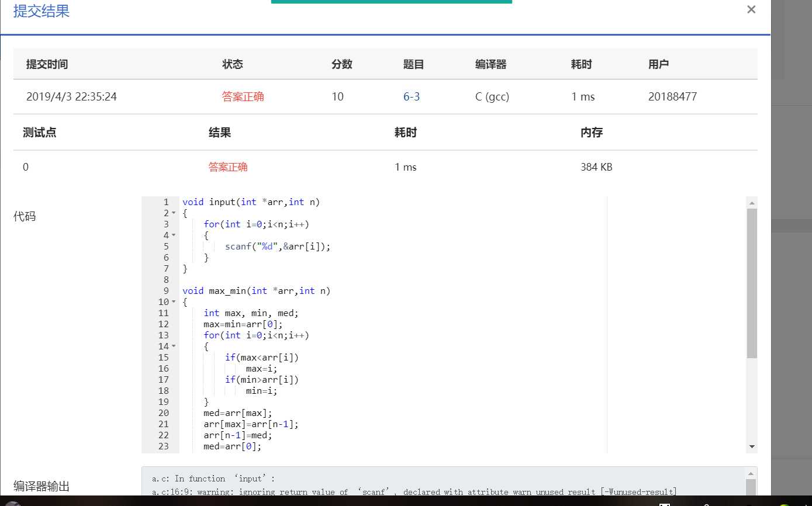Click the 代码 label

point(25,216)
